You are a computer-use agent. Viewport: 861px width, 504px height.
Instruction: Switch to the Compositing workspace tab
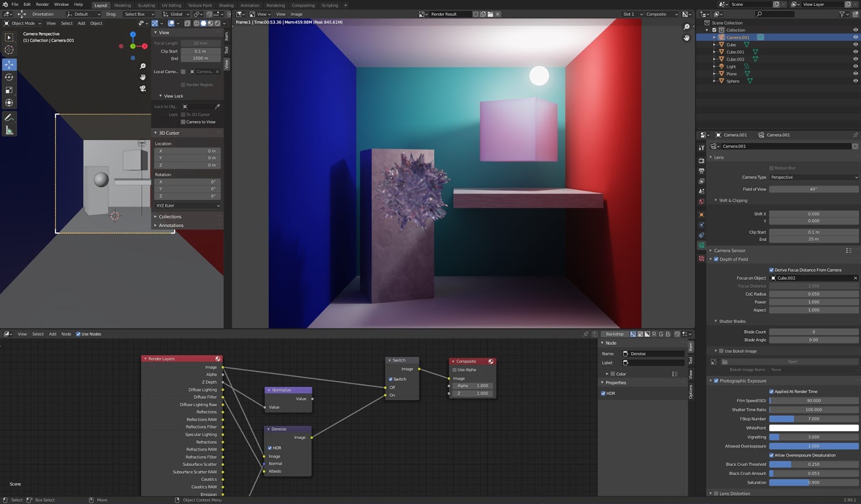click(303, 5)
